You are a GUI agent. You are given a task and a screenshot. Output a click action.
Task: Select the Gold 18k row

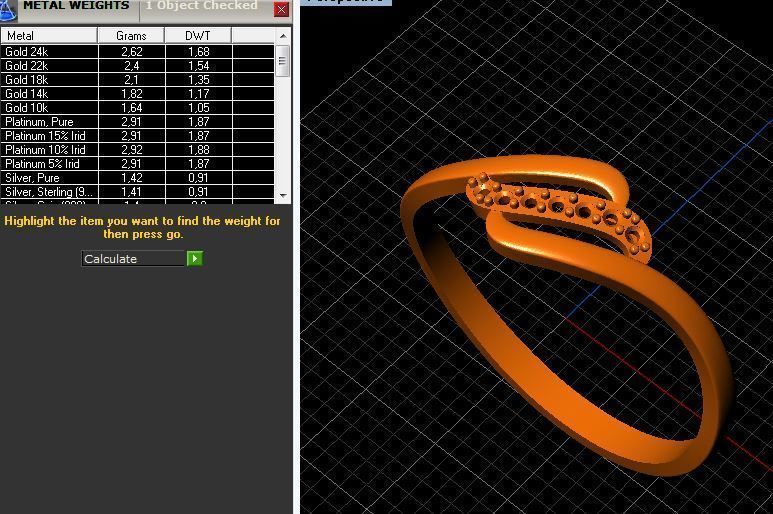click(x=138, y=80)
